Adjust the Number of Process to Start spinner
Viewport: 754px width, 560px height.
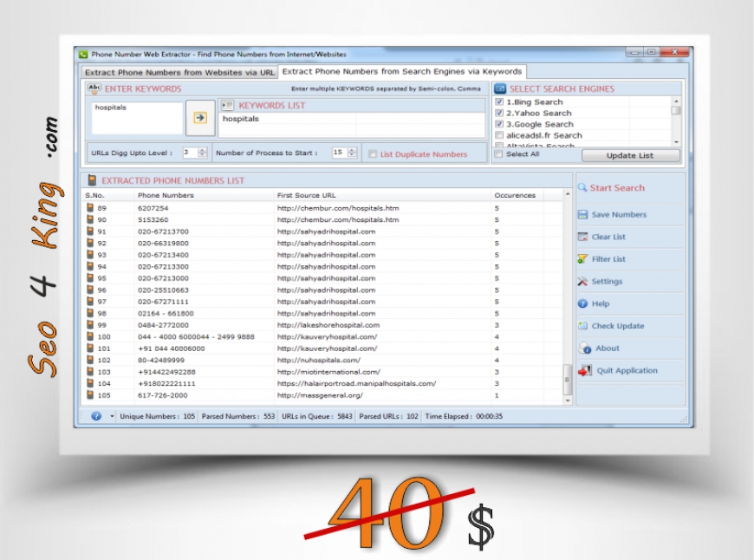pos(352,153)
